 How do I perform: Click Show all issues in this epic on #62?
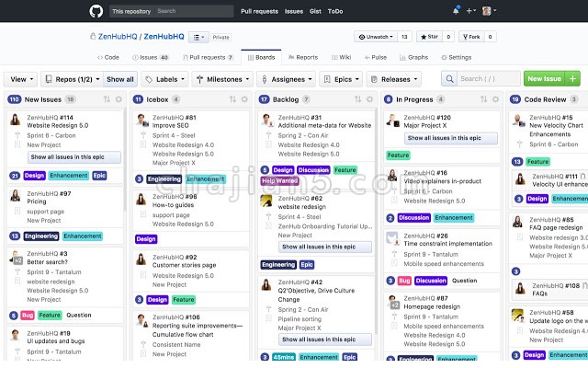pyautogui.click(x=325, y=247)
